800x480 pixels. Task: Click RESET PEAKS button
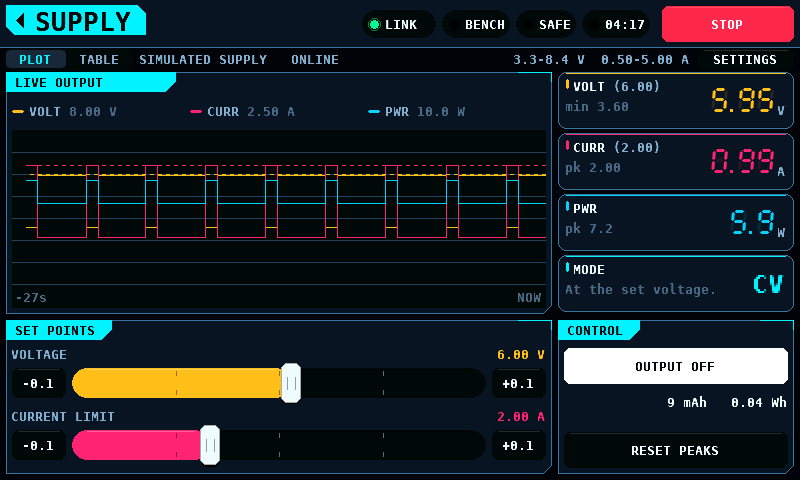click(676, 450)
